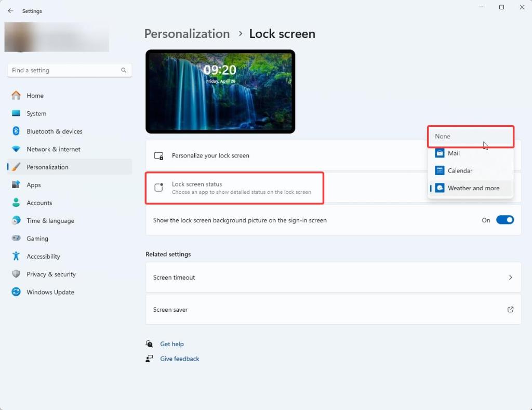Image resolution: width=532 pixels, height=410 pixels.
Task: Click the 'On' toggle state label
Action: pyautogui.click(x=486, y=220)
